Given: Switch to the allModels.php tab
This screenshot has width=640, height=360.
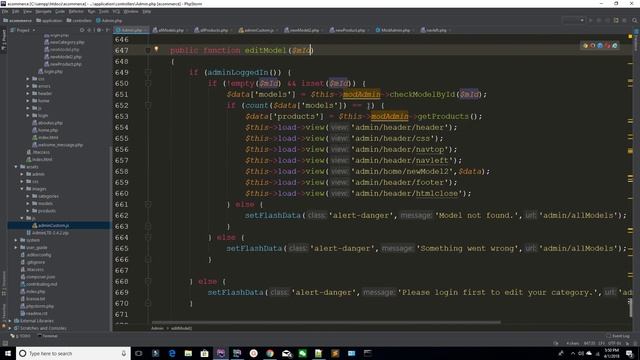Looking at the screenshot, I should click(171, 30).
